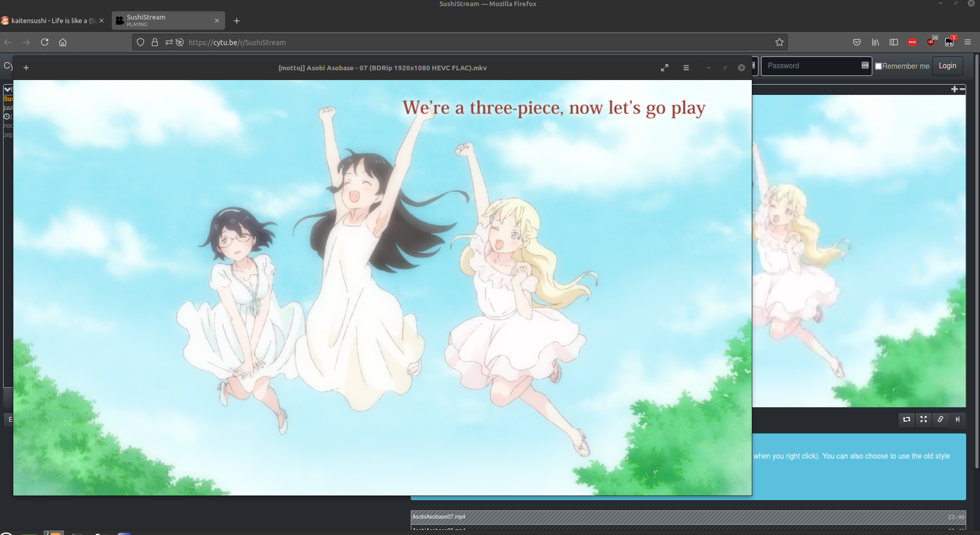Open a new browser tab
980x535 pixels.
tap(236, 21)
